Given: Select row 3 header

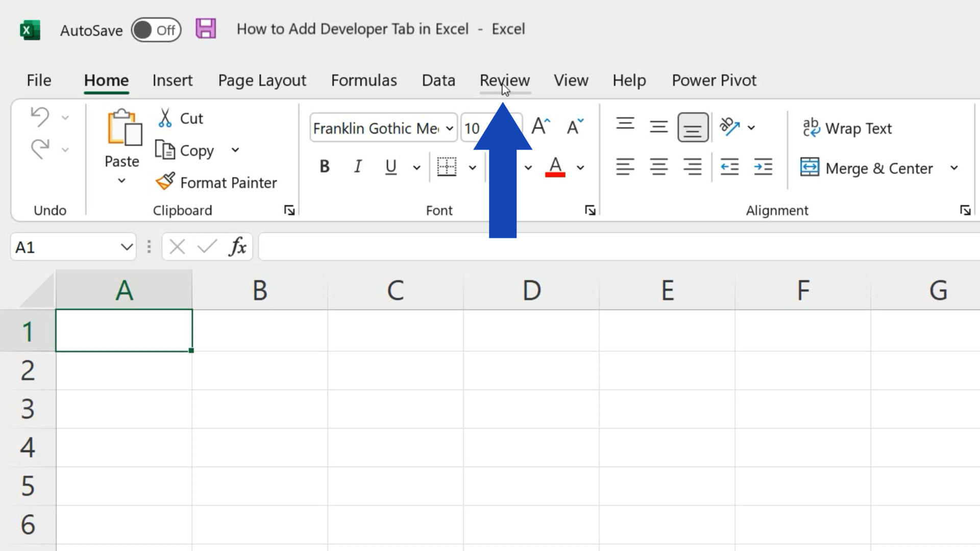Looking at the screenshot, I should [28, 409].
